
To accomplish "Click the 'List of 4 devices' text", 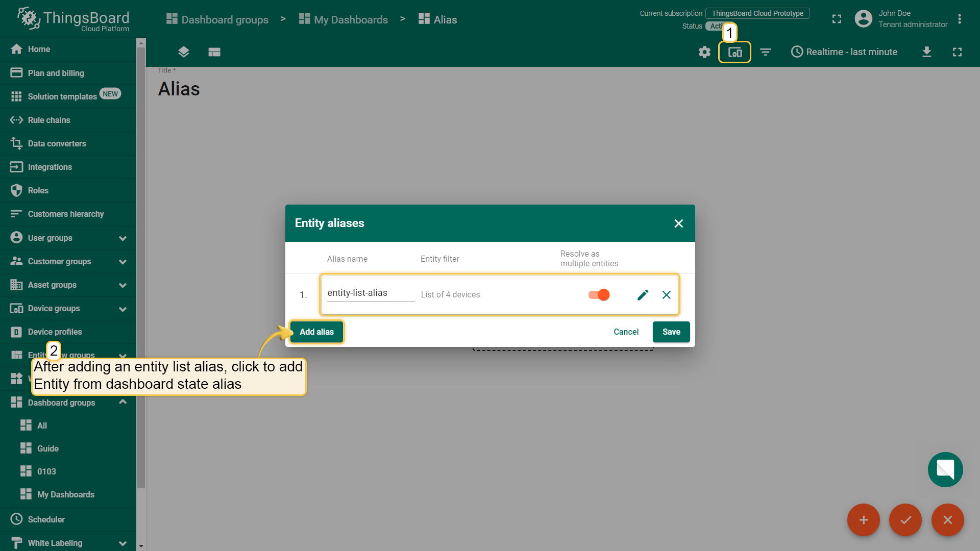I will (x=450, y=295).
